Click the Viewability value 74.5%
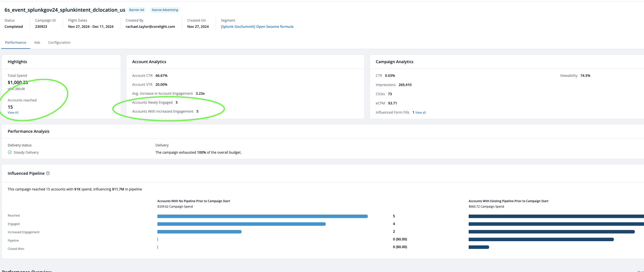The width and height of the screenshot is (644, 272). [585, 76]
